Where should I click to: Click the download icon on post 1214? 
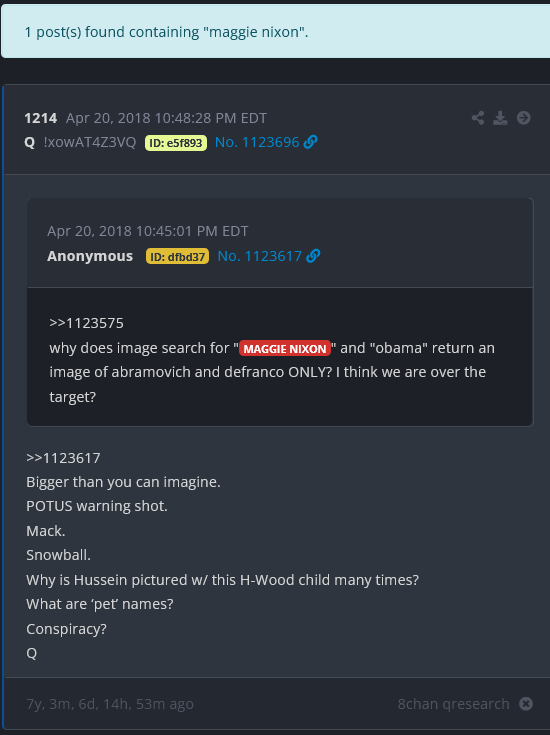click(500, 118)
